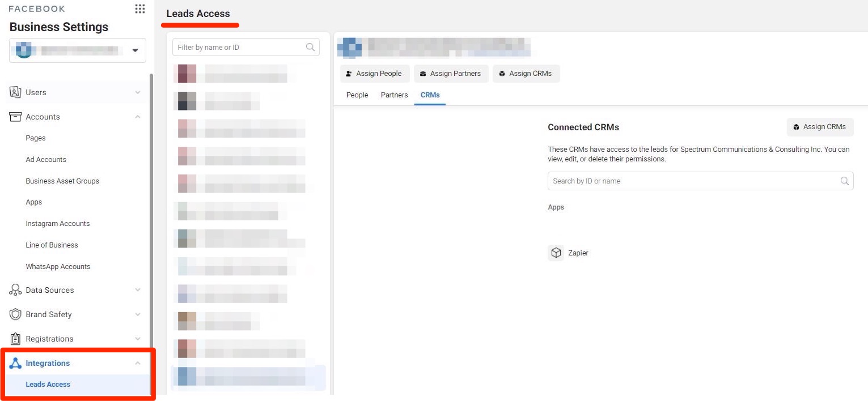Expand the Users section chevron
The height and width of the screenshot is (401, 868).
pos(137,92)
